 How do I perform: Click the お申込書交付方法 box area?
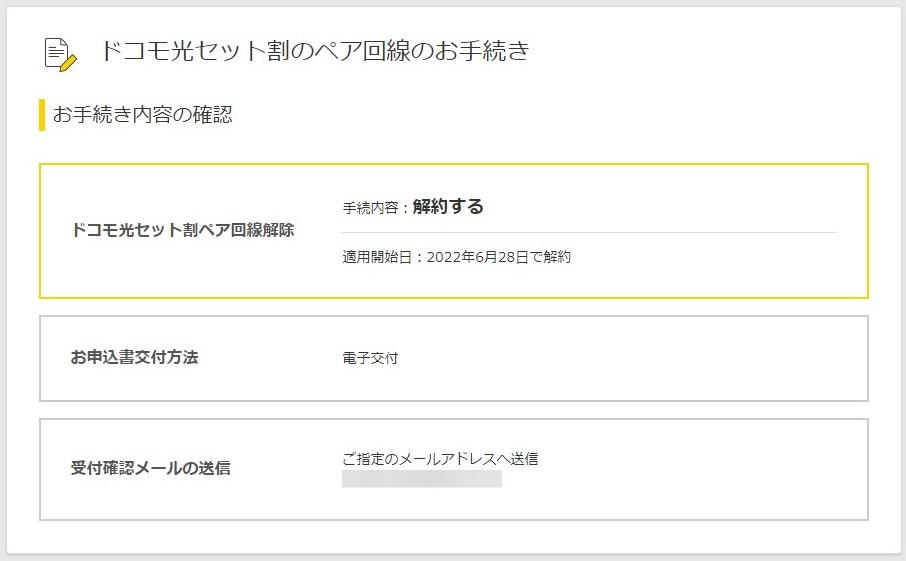pyautogui.click(x=454, y=358)
